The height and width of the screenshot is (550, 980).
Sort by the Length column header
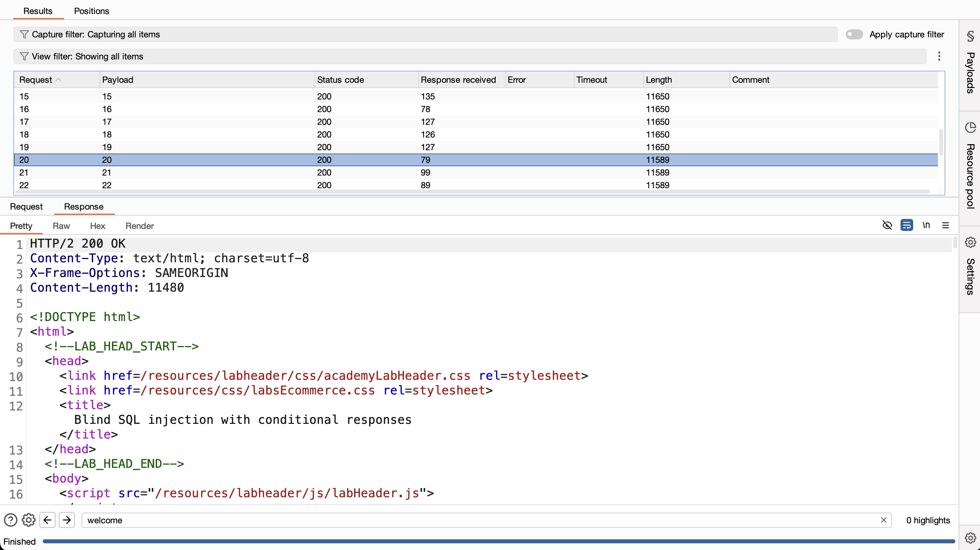pos(686,80)
